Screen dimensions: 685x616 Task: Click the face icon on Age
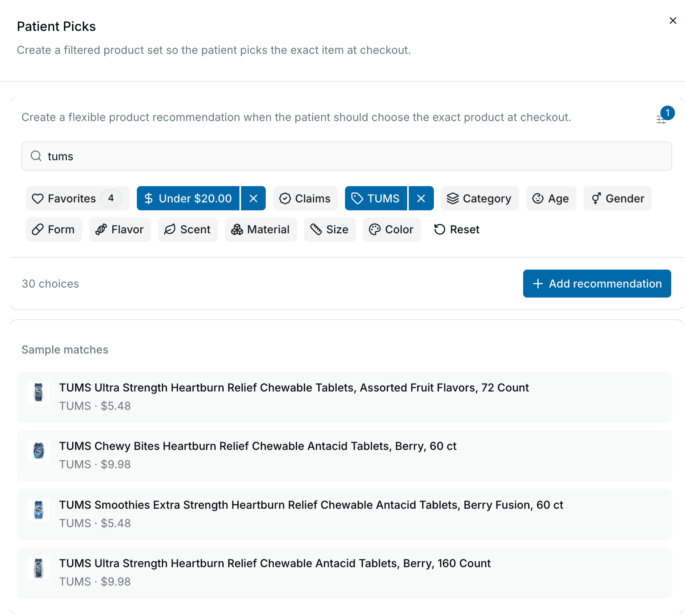pyautogui.click(x=538, y=198)
